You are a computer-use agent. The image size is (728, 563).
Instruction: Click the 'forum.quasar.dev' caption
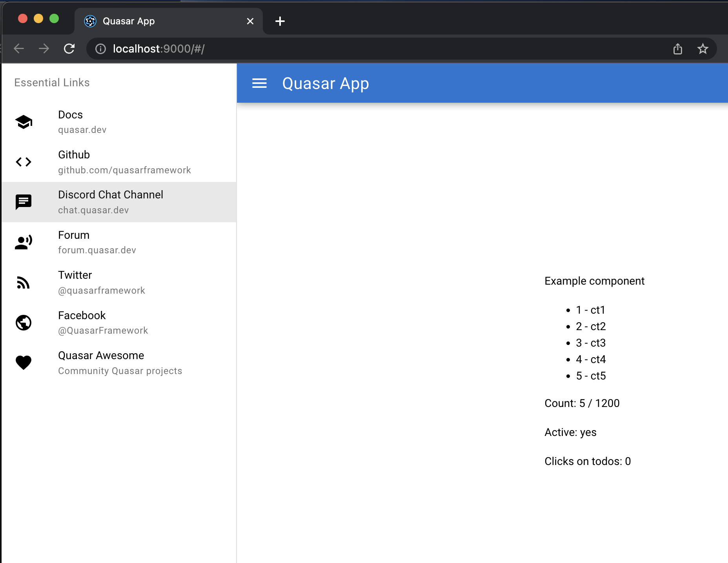click(97, 250)
